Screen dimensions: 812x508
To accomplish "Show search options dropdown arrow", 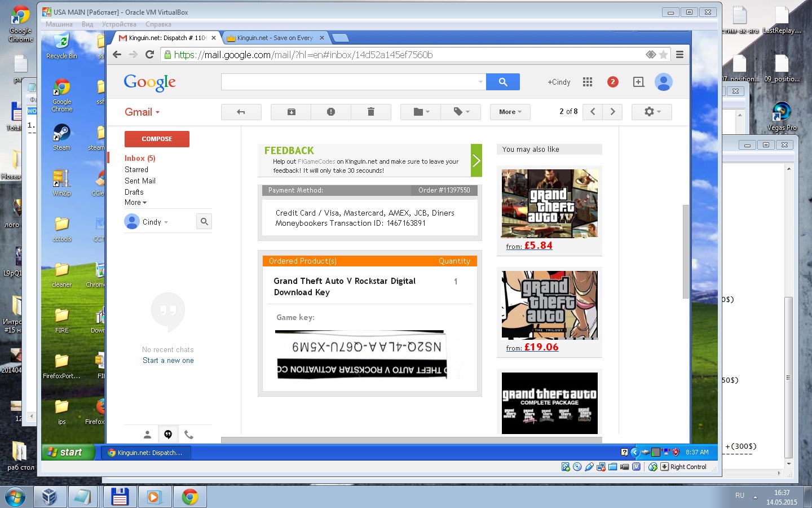I will point(480,82).
